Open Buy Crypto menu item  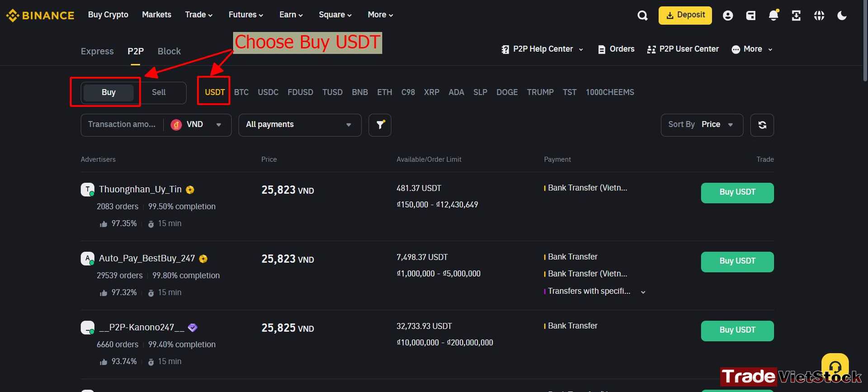[x=108, y=15]
